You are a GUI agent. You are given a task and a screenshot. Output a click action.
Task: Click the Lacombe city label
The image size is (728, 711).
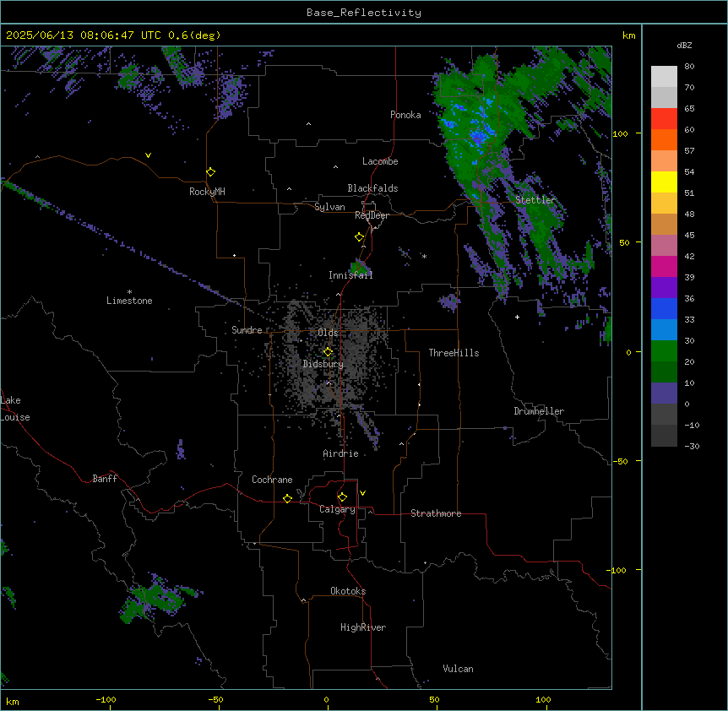(380, 161)
